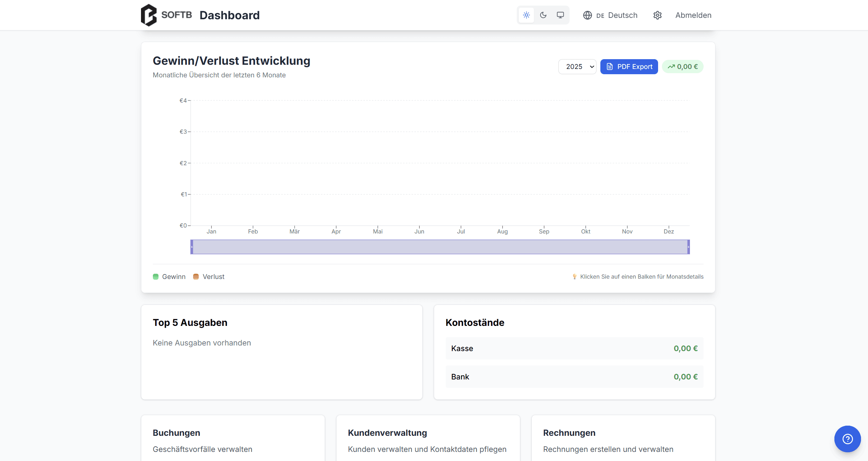Toggle Gewinn legend green swatch

156,277
